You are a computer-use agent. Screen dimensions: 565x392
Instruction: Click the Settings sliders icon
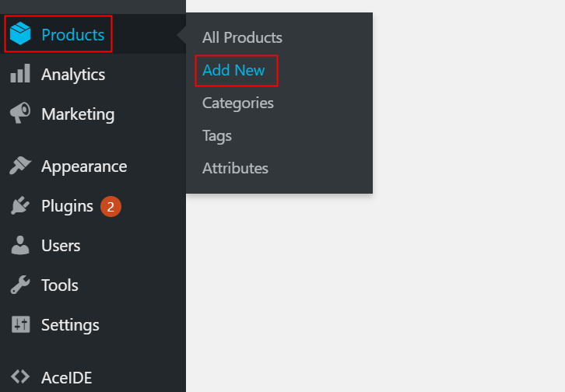[x=20, y=325]
